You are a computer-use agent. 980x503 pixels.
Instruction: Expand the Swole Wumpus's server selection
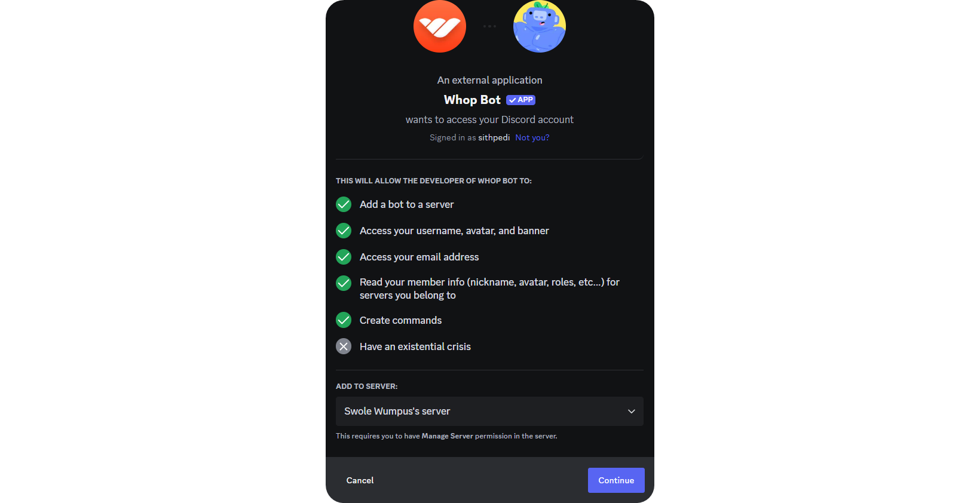coord(489,411)
